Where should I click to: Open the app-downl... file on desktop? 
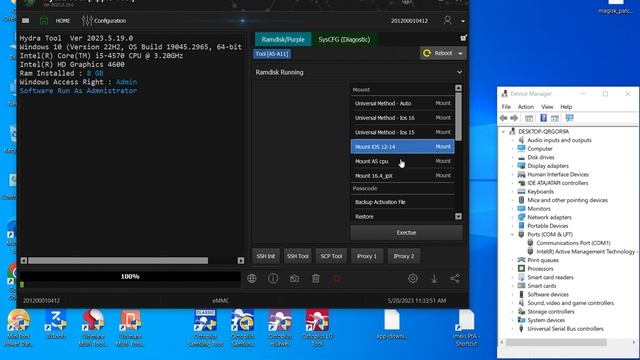(x=392, y=325)
